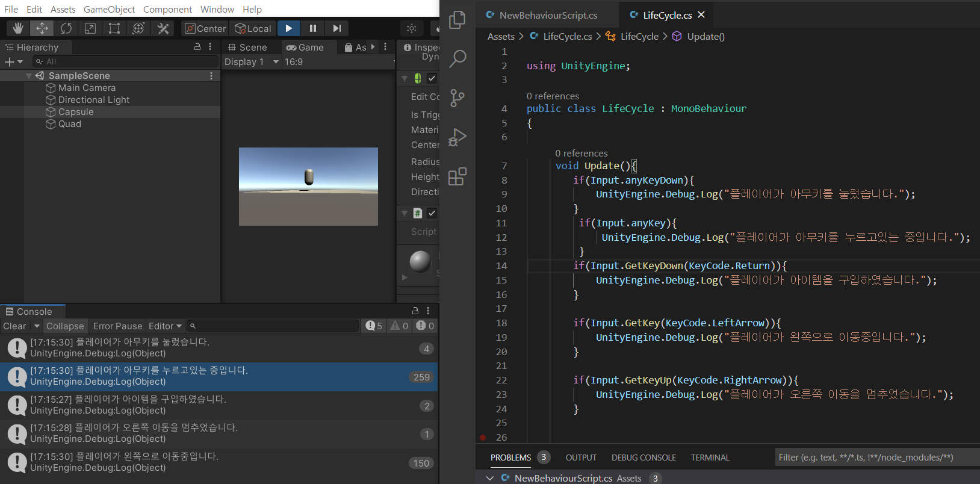Open the Console Editor dropdown

click(x=165, y=326)
